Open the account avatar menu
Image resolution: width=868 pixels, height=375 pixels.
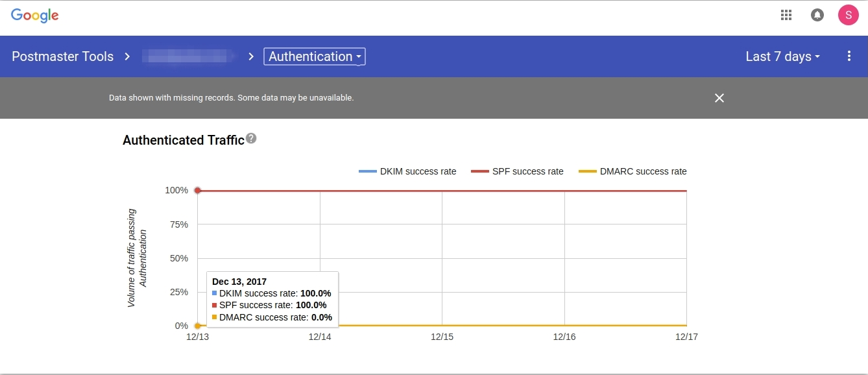(849, 15)
